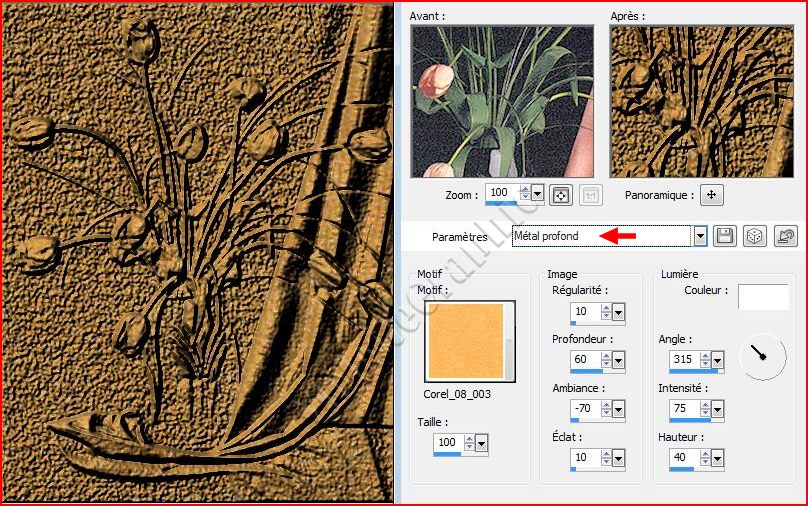The height and width of the screenshot is (506, 808).
Task: Click the grayed 1:1 zoom icon
Action: (591, 193)
